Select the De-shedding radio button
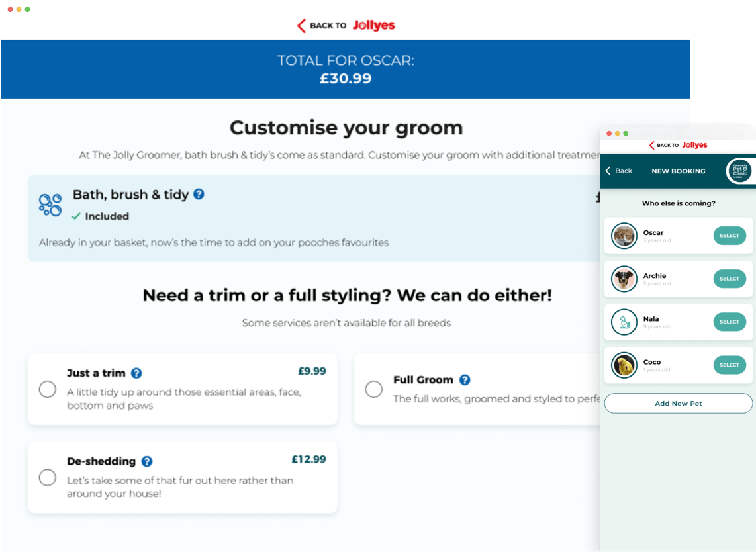Viewport: 756px width, 552px height. 47,478
